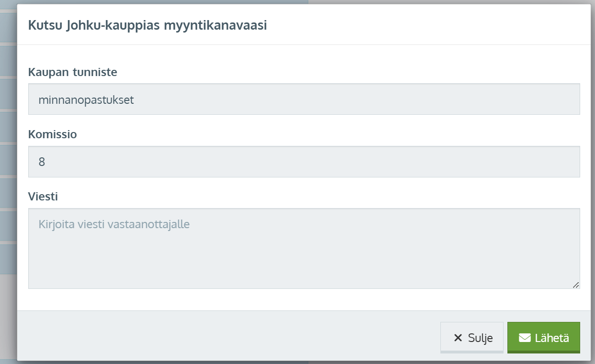595x364 pixels.
Task: Click the Sulje button text label
Action: [x=480, y=339]
